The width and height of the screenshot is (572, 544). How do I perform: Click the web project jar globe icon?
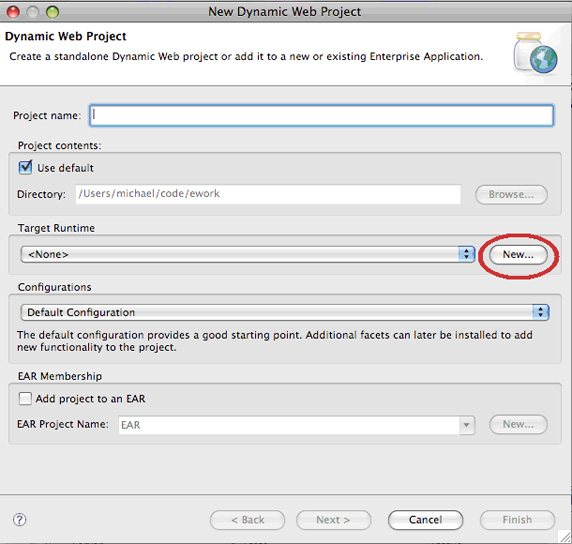[x=536, y=53]
